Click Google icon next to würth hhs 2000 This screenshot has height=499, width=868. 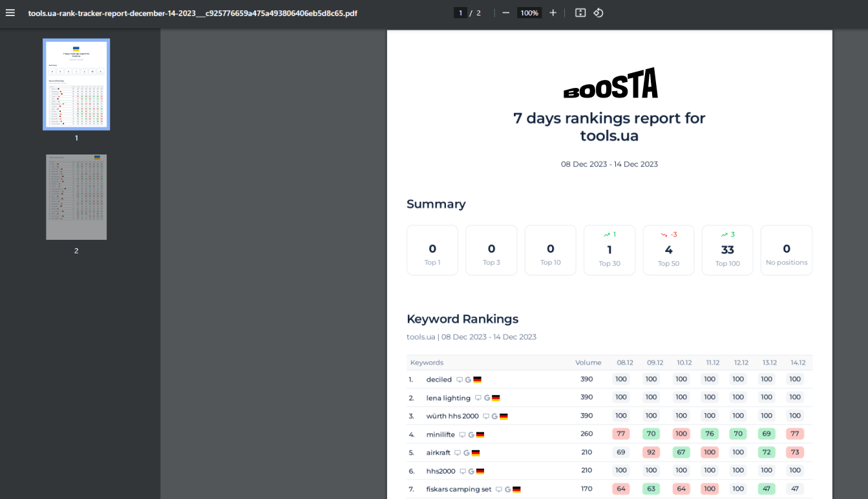click(494, 417)
